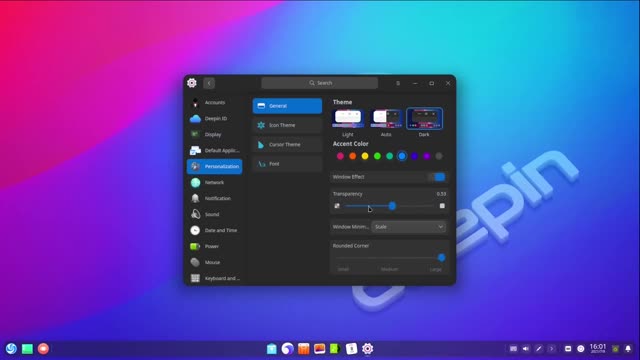Open the Display settings module
This screenshot has height=360, width=640.
(x=214, y=134)
